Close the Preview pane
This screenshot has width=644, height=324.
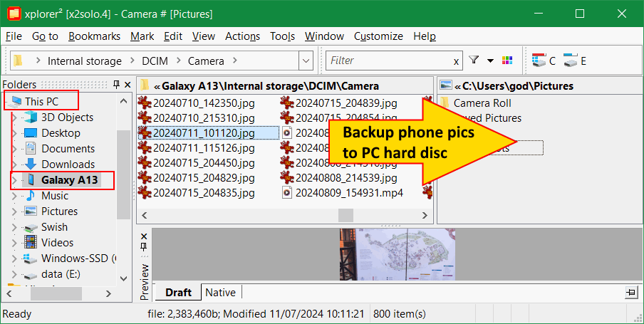(x=144, y=236)
